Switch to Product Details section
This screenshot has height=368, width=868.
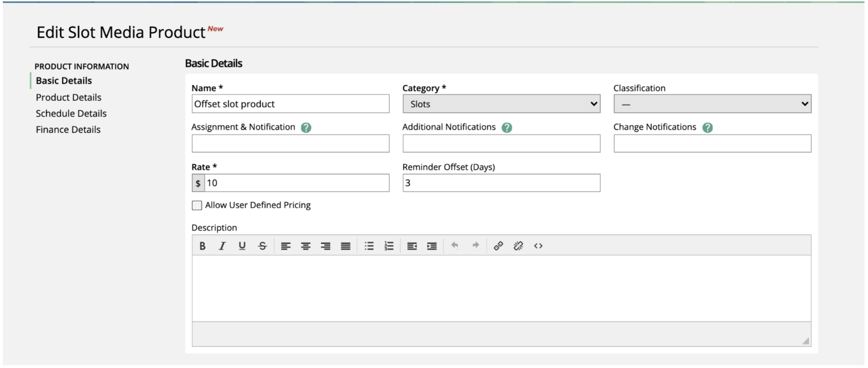pyautogui.click(x=68, y=97)
